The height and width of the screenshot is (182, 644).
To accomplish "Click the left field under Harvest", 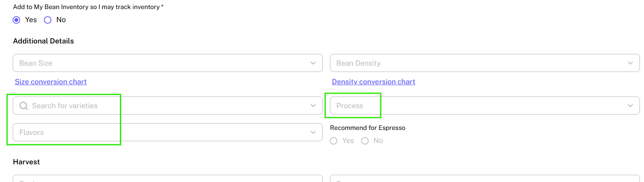I will 167,179.
